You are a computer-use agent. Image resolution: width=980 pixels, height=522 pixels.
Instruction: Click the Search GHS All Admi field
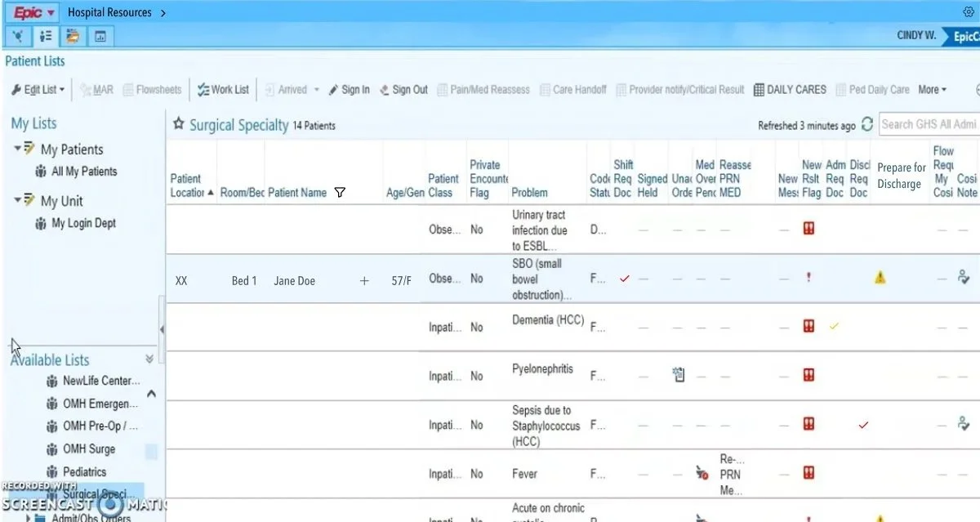929,124
